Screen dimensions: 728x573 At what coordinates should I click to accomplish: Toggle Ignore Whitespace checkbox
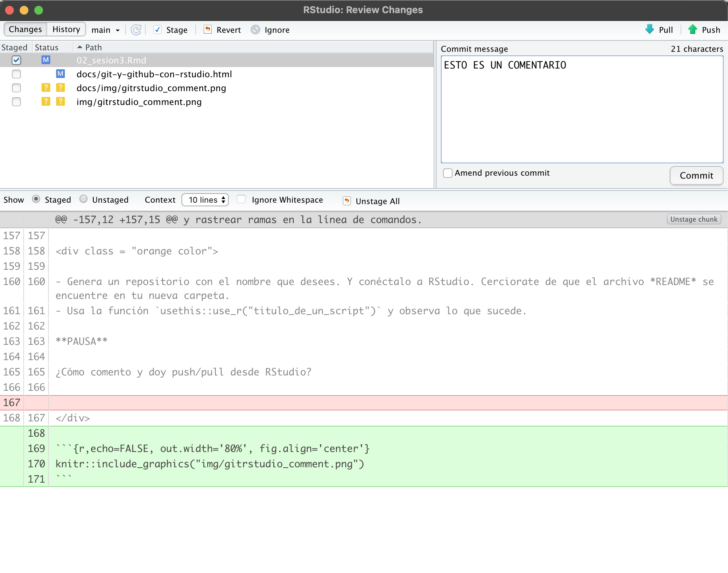pos(241,199)
